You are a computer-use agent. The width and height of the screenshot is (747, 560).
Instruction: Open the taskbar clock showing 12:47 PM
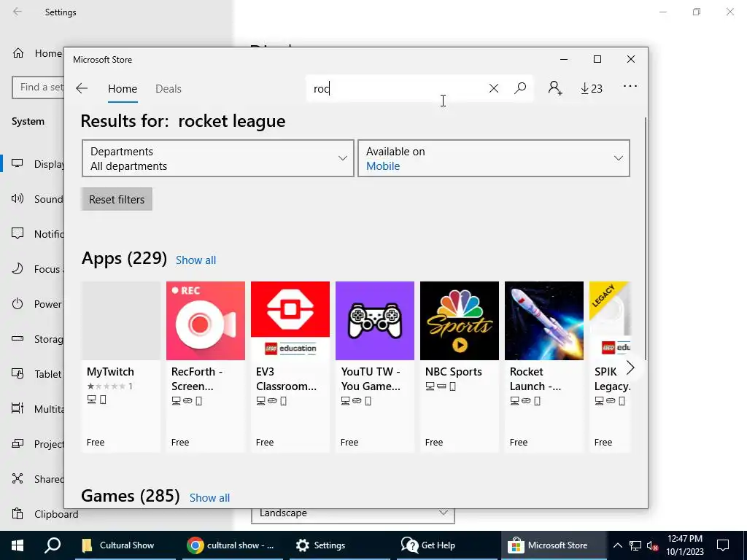point(684,545)
